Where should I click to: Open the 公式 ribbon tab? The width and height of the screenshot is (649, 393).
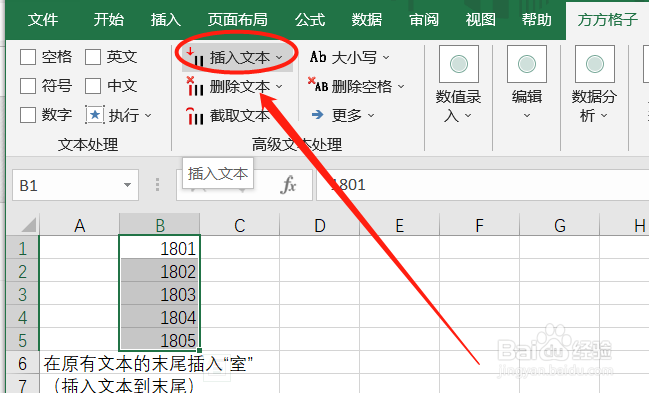click(310, 19)
